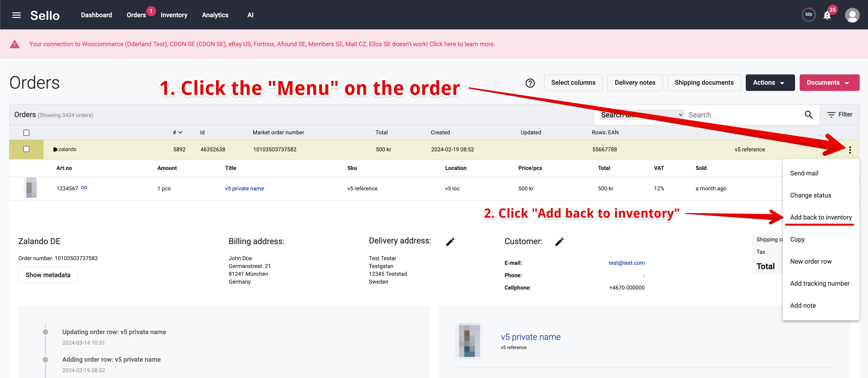Viewport: 868px width, 378px height.
Task: Open the Inventory navigation tab
Action: (x=174, y=15)
